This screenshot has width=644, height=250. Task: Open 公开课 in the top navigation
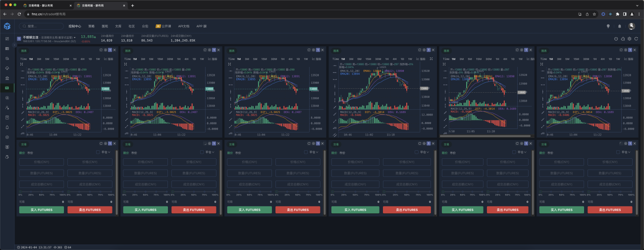click(x=163, y=26)
